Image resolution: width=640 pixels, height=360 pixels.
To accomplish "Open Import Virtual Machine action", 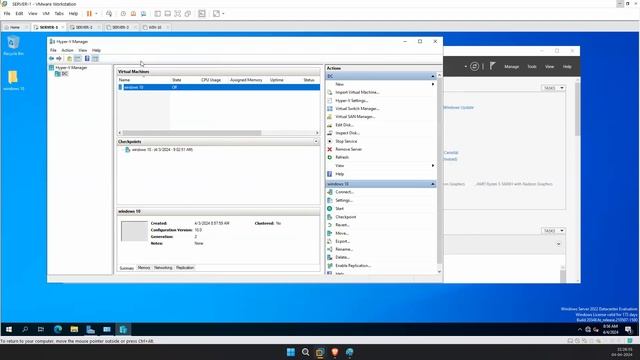I will tap(357, 92).
